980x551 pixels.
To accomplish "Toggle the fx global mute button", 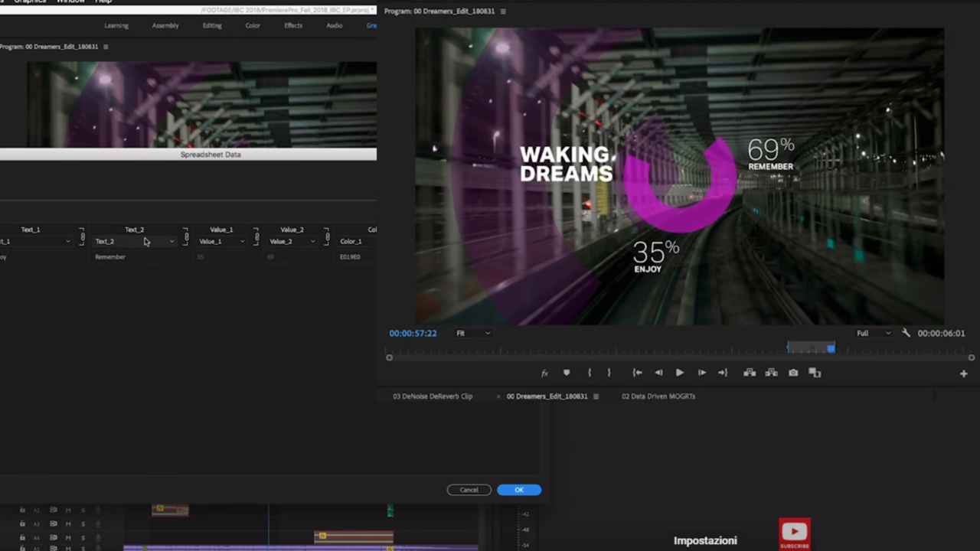I will point(544,373).
